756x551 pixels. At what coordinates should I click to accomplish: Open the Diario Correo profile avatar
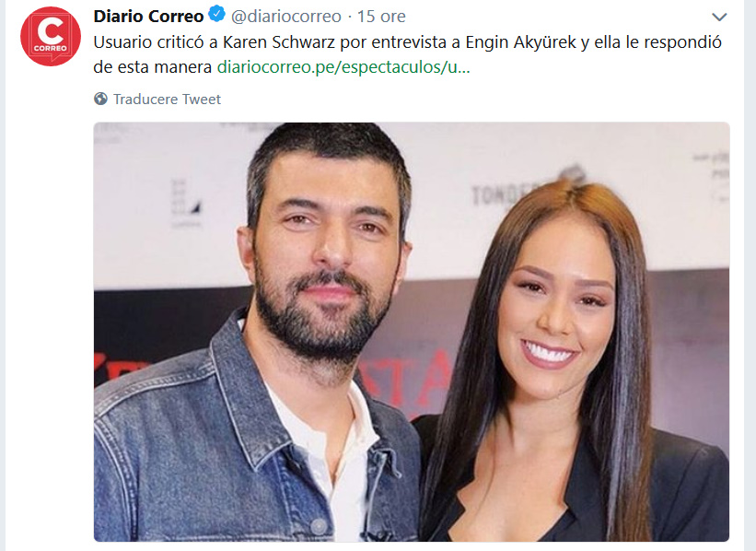(51, 36)
